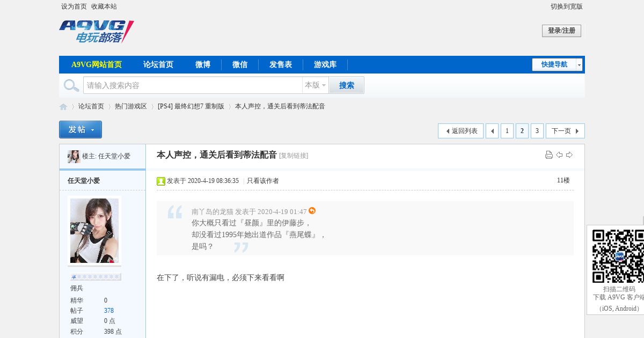Expand the 快捷导航 dropdown arrow

[x=580, y=64]
